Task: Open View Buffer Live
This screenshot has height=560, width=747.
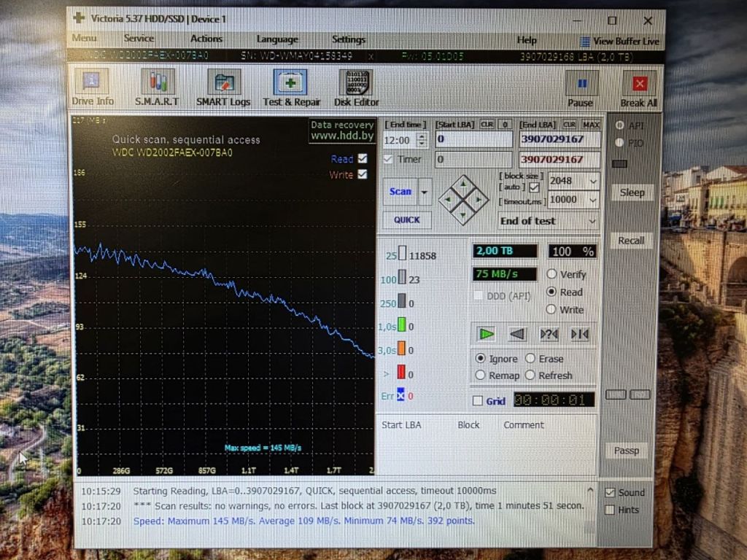Action: 620,42
